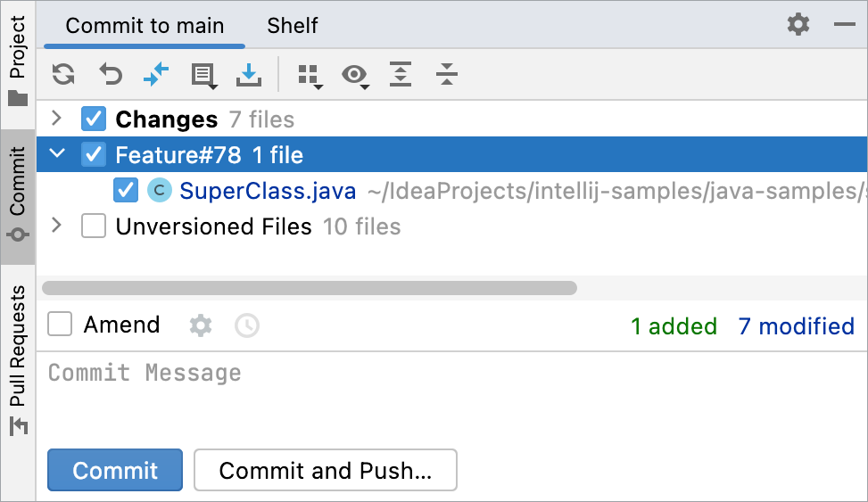868x502 pixels.
Task: Open the Show Diff icon
Action: click(x=156, y=74)
